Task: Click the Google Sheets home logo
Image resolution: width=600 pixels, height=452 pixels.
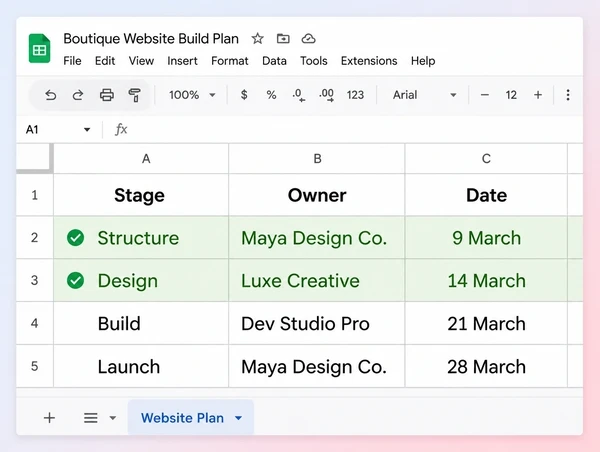Action: (x=39, y=48)
